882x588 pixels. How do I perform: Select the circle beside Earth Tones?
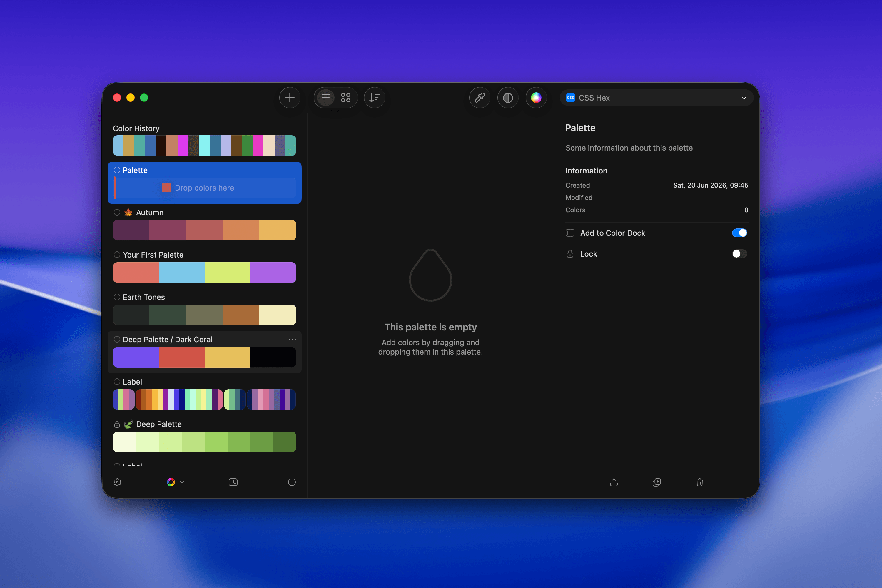117,297
